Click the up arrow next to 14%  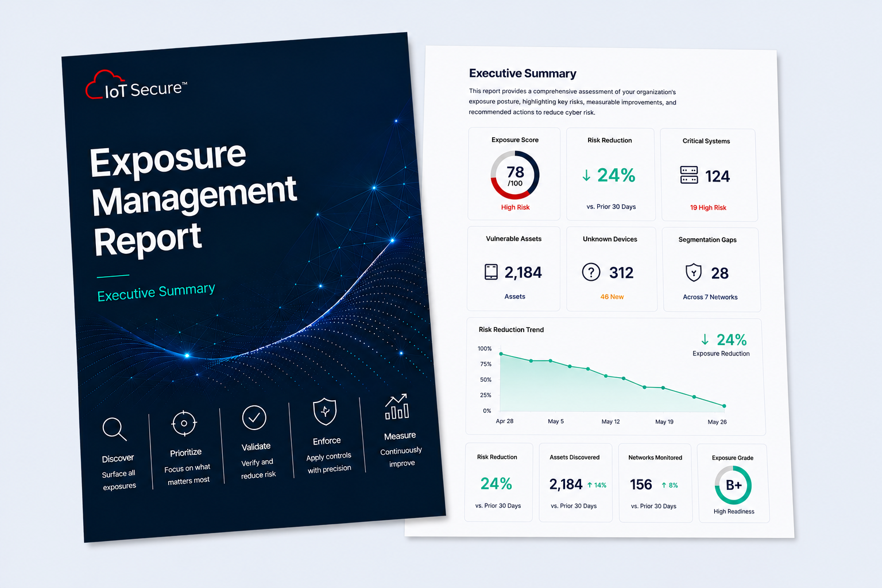589,485
